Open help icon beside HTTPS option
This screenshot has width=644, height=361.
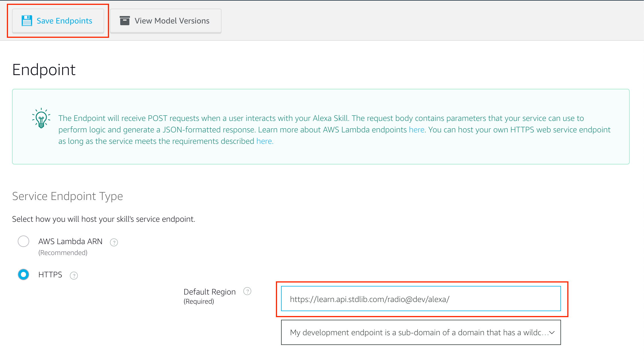tap(74, 276)
